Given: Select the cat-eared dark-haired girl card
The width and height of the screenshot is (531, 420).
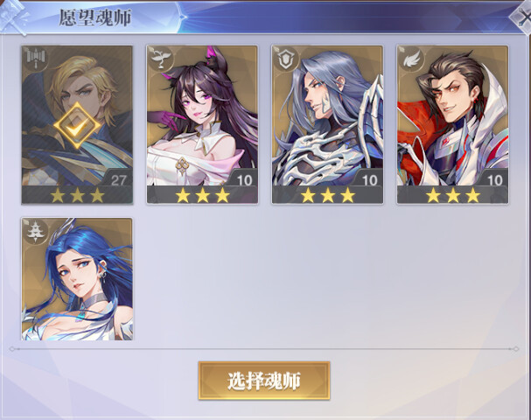Looking at the screenshot, I should click(202, 124).
